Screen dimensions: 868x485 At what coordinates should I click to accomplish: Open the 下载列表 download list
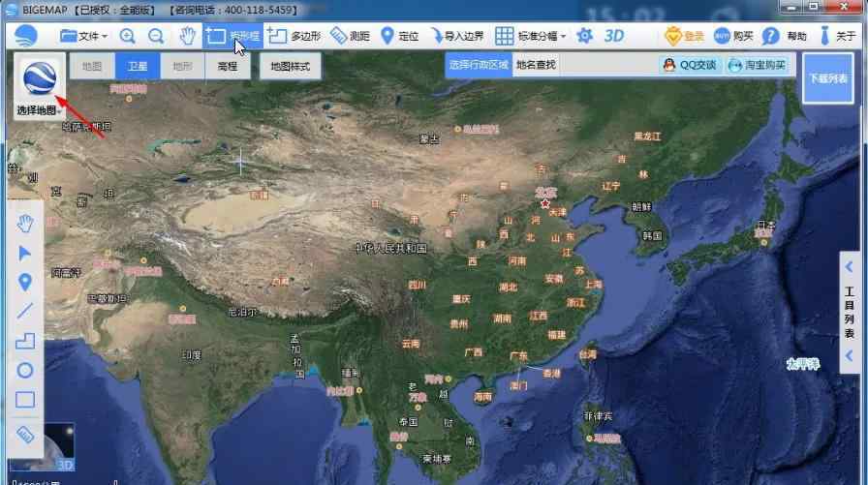tap(828, 78)
